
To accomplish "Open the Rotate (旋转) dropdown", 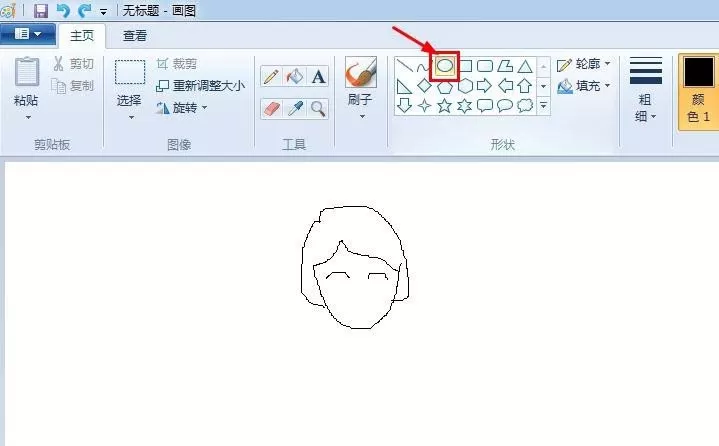I will 182,108.
